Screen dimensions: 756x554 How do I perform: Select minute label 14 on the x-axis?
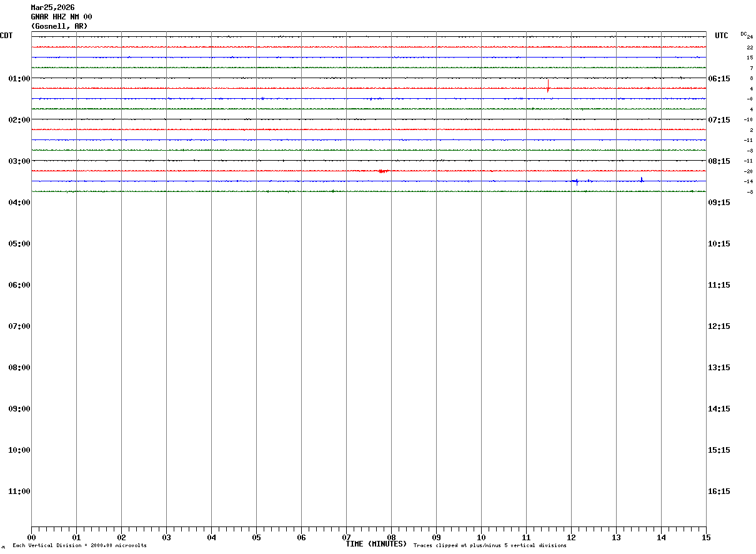click(x=661, y=537)
